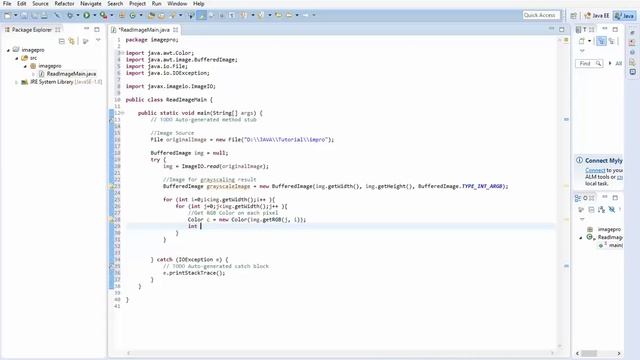Fold the import block at line 3
Image resolution: width=640 pixels, height=360 pixels.
click(x=122, y=53)
